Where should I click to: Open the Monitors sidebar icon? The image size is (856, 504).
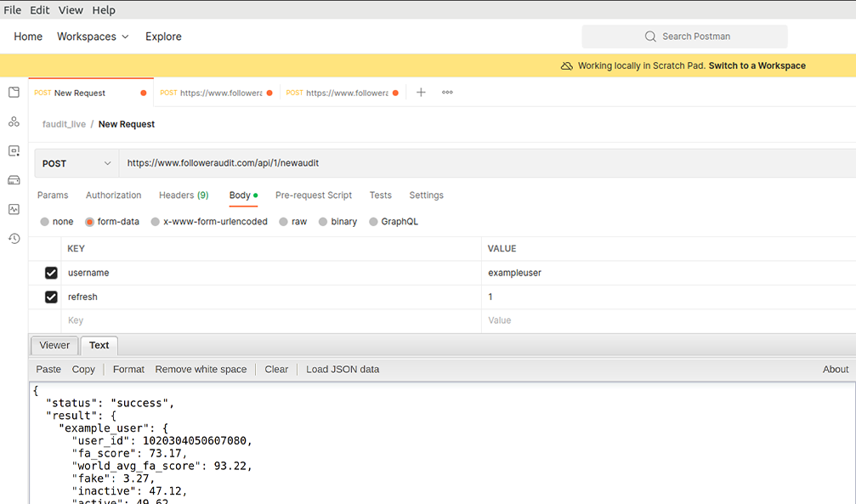click(14, 209)
